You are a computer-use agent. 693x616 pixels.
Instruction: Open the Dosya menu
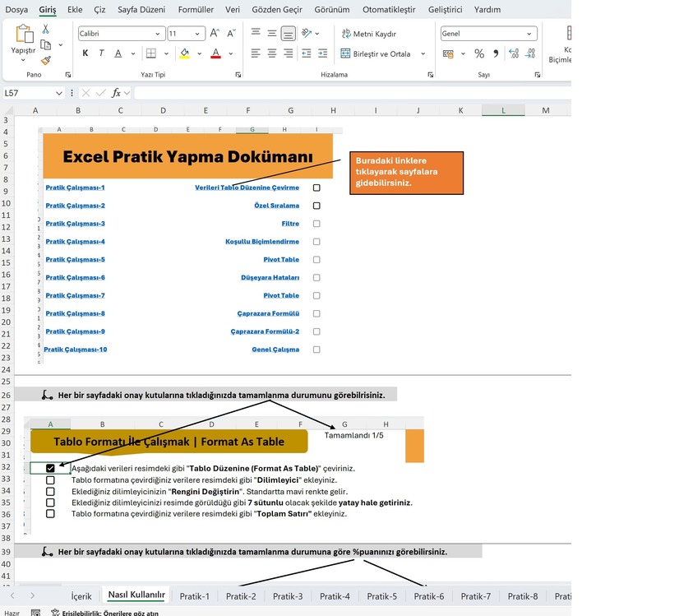pyautogui.click(x=16, y=9)
